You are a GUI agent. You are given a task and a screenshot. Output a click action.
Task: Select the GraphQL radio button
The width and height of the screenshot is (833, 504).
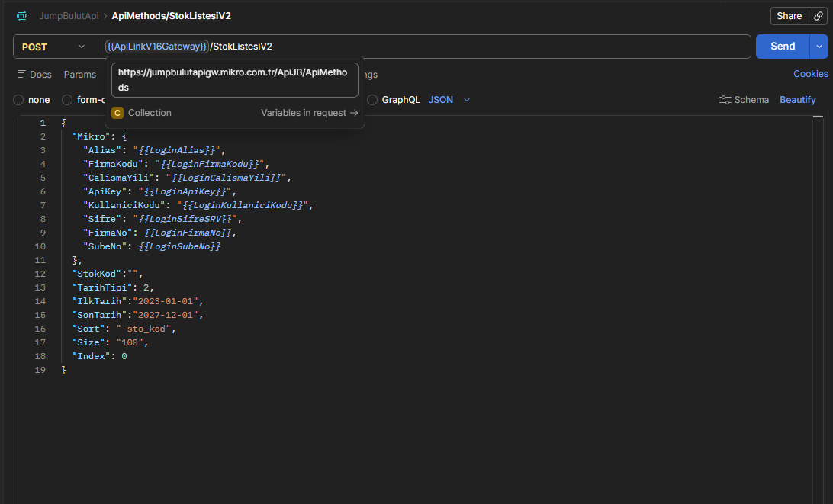(x=372, y=100)
